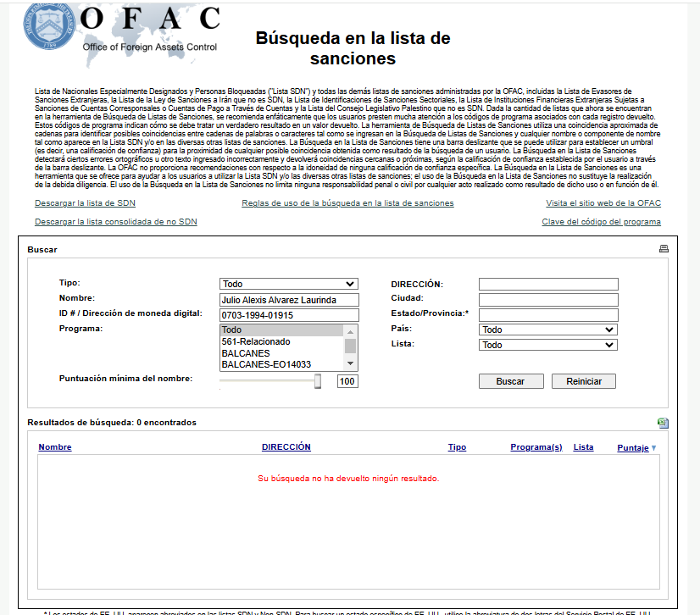Click the Puntaje sort arrow icon
Image resolution: width=700 pixels, height=615 pixels.
click(653, 448)
